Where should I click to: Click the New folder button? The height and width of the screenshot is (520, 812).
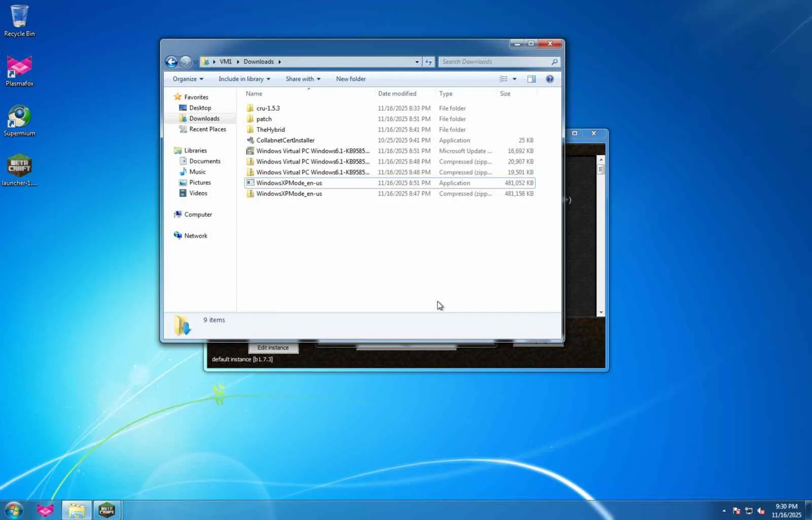(351, 79)
